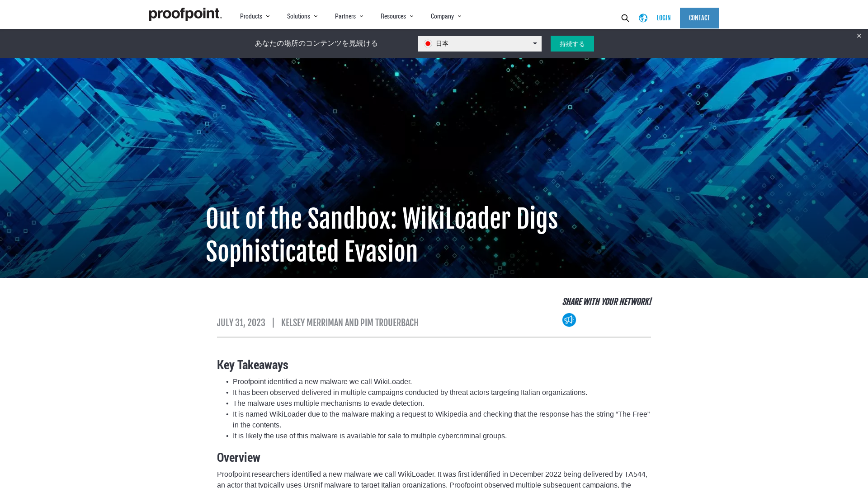This screenshot has width=868, height=488.
Task: Click the CONTACT button
Action: click(x=699, y=18)
